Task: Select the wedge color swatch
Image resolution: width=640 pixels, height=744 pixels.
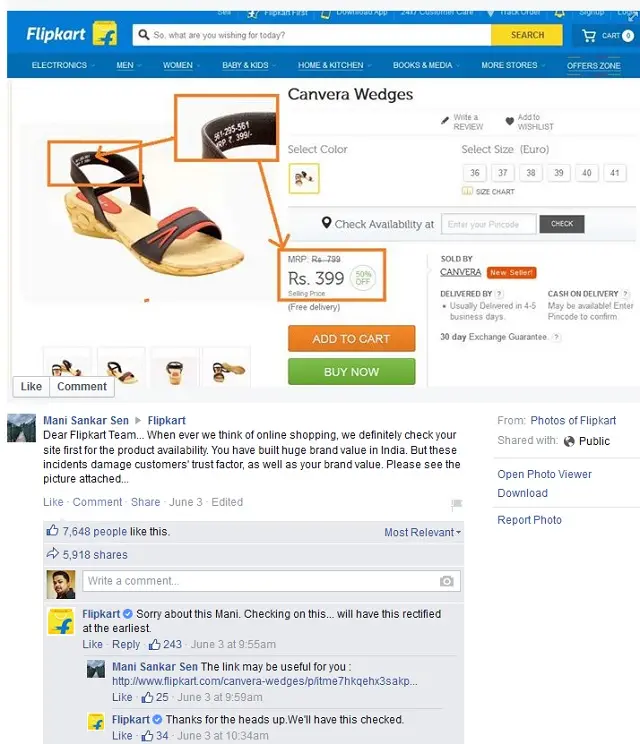Action: coord(303,178)
